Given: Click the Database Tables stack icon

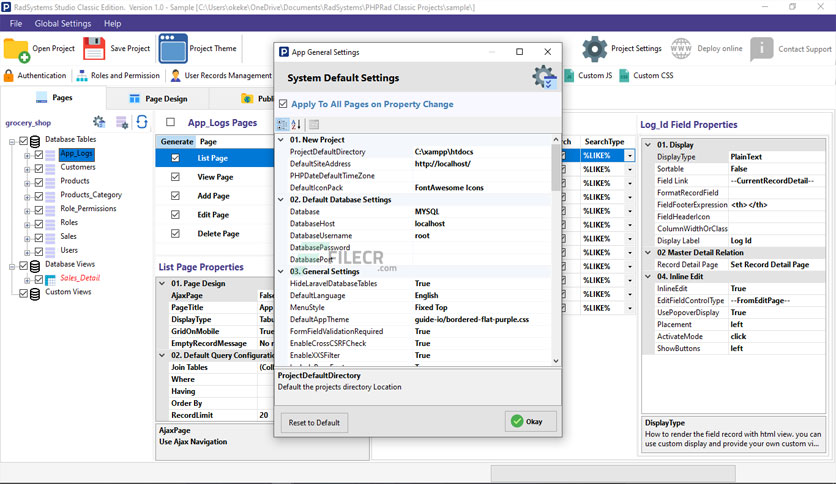Looking at the screenshot, I should [35, 141].
